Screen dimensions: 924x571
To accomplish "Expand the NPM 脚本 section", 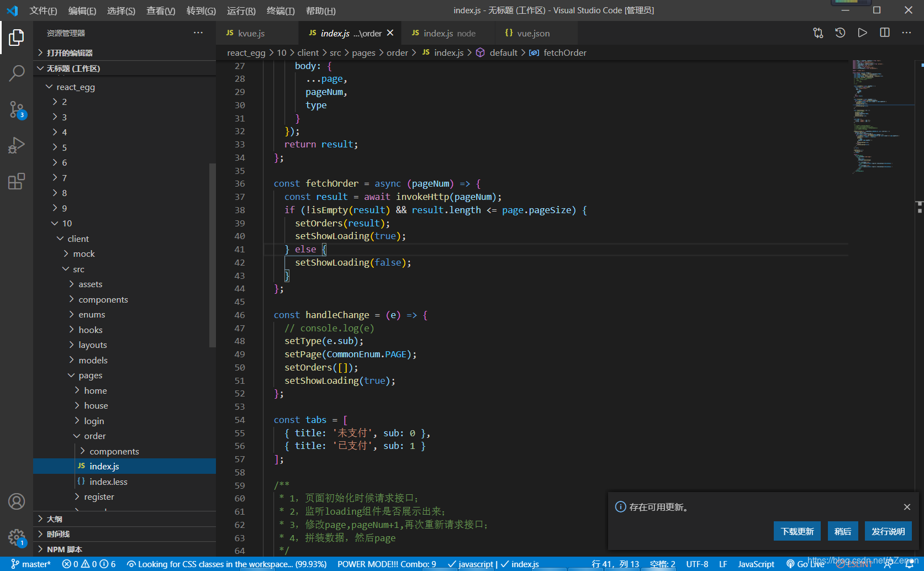I will click(x=124, y=549).
